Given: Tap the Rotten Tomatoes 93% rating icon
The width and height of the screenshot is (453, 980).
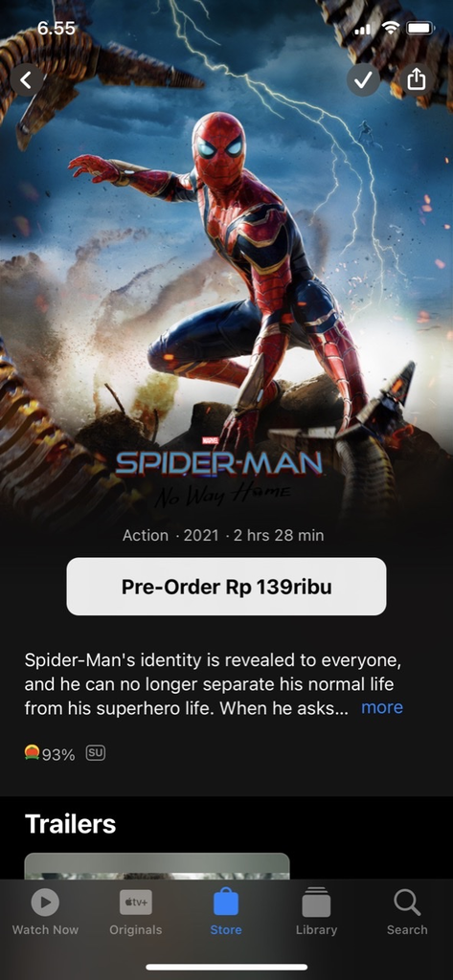Looking at the screenshot, I should [x=32, y=752].
